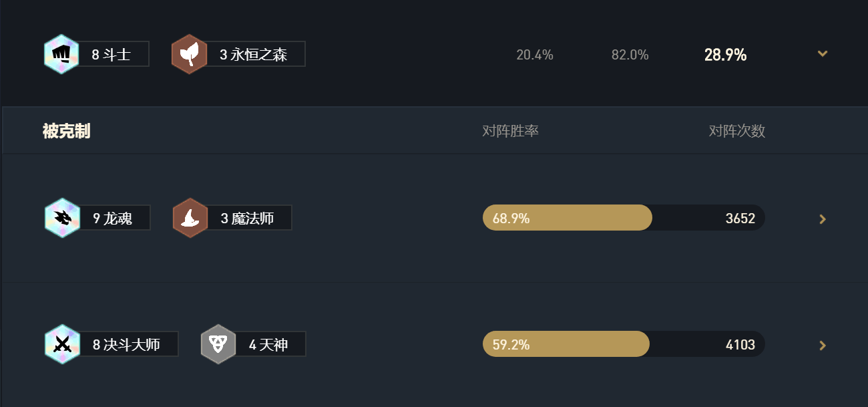Screen dimensions: 868x407
Task: Click the 斗士 fist trait icon
Action: (61, 54)
